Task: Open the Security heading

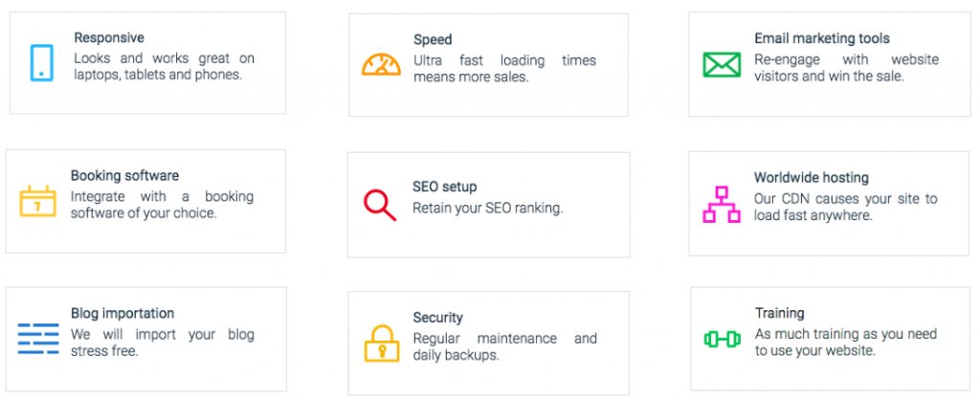Action: pyautogui.click(x=437, y=318)
